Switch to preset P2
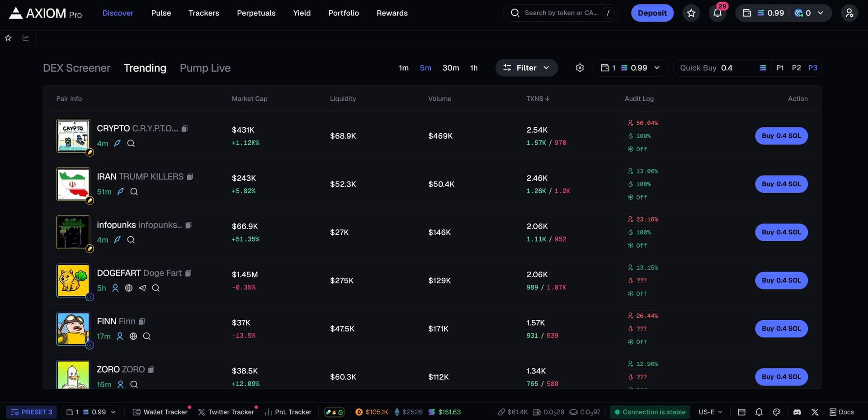The image size is (868, 420). pyautogui.click(x=796, y=68)
